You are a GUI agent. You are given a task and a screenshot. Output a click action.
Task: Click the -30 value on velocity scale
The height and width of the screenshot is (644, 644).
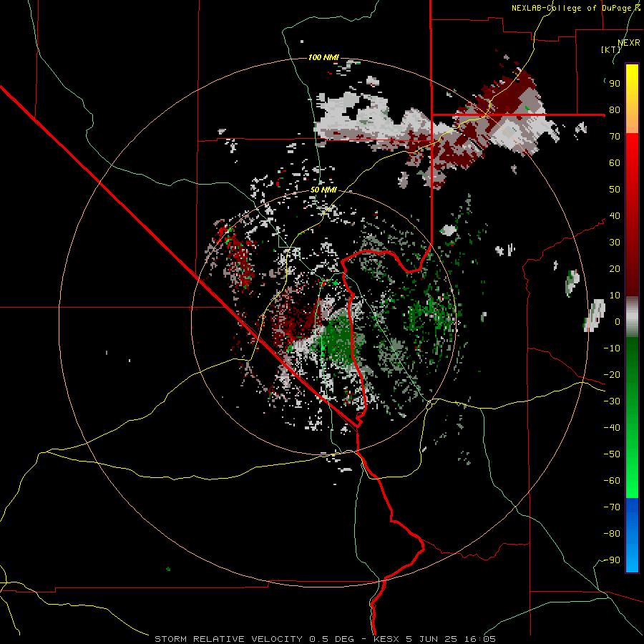(x=612, y=401)
